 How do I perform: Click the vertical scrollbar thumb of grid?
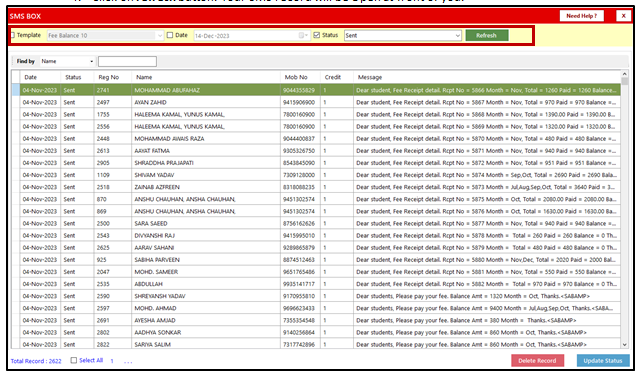click(624, 81)
